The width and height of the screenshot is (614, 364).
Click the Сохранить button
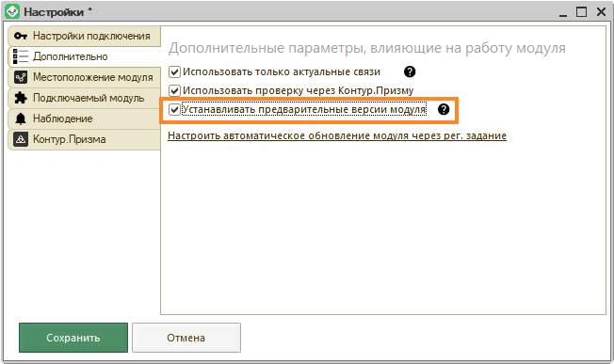73,338
